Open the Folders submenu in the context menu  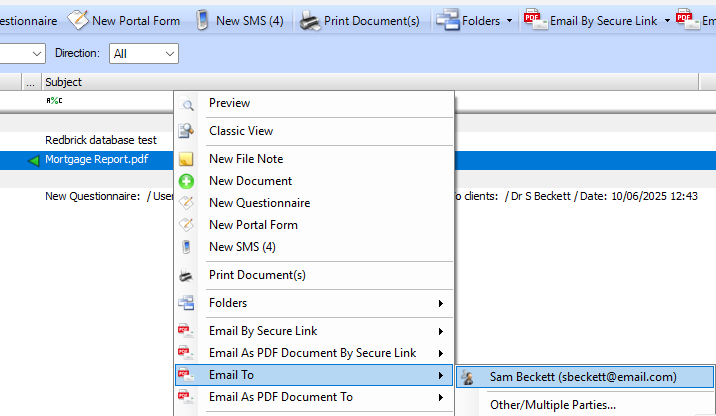coord(314,303)
